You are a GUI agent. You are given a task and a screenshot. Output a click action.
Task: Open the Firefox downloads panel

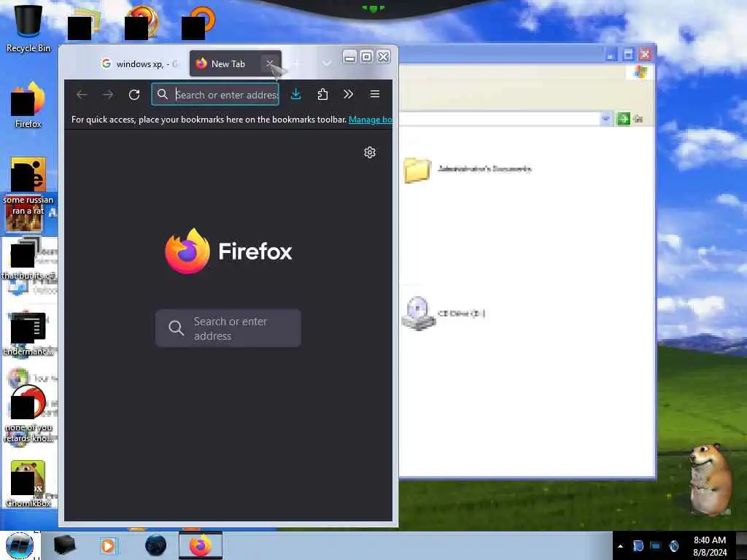pos(296,94)
